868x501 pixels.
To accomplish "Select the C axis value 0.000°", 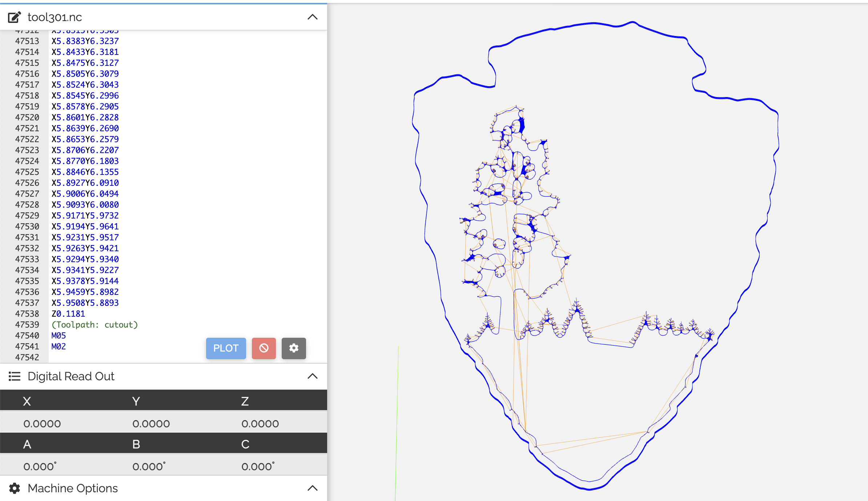I will point(258,467).
